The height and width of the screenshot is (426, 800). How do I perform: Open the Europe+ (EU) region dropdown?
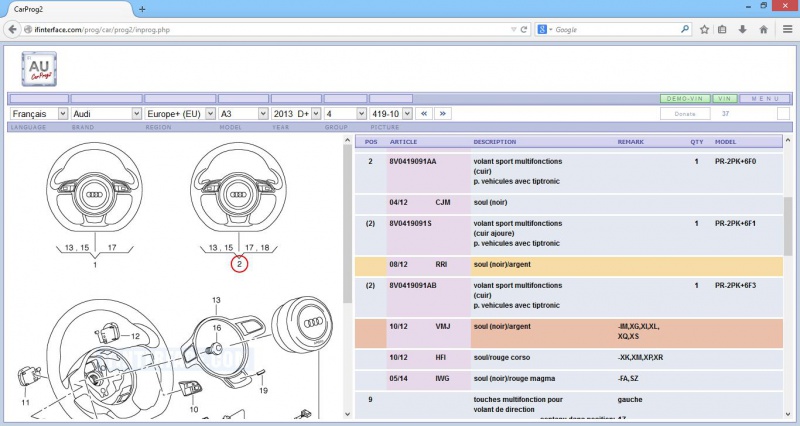(180, 114)
